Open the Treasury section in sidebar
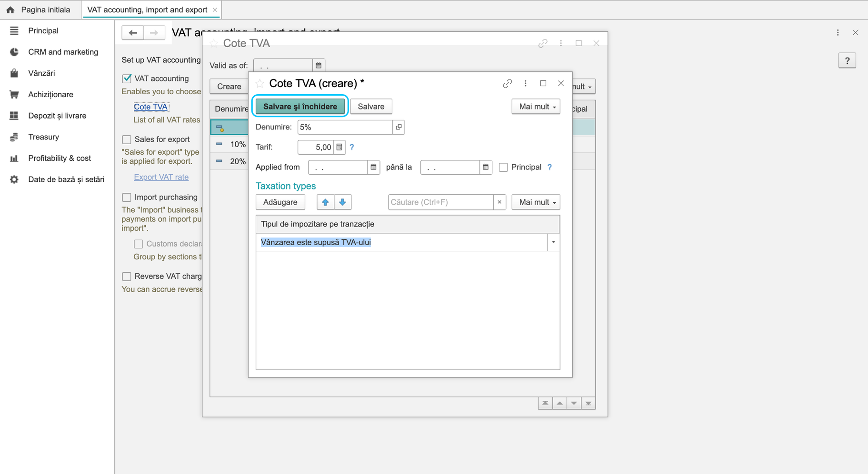The width and height of the screenshot is (868, 474). click(43, 137)
